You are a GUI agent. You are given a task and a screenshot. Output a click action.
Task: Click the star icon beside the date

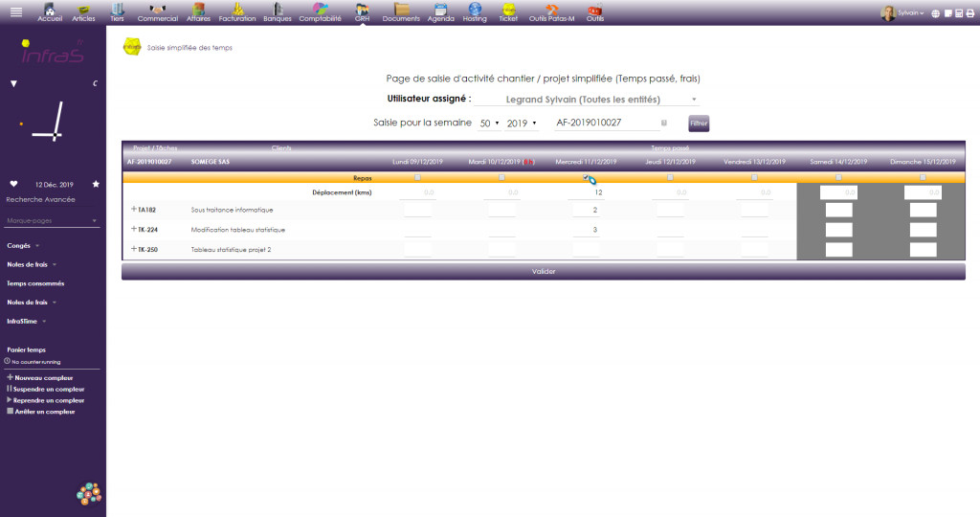pos(96,184)
